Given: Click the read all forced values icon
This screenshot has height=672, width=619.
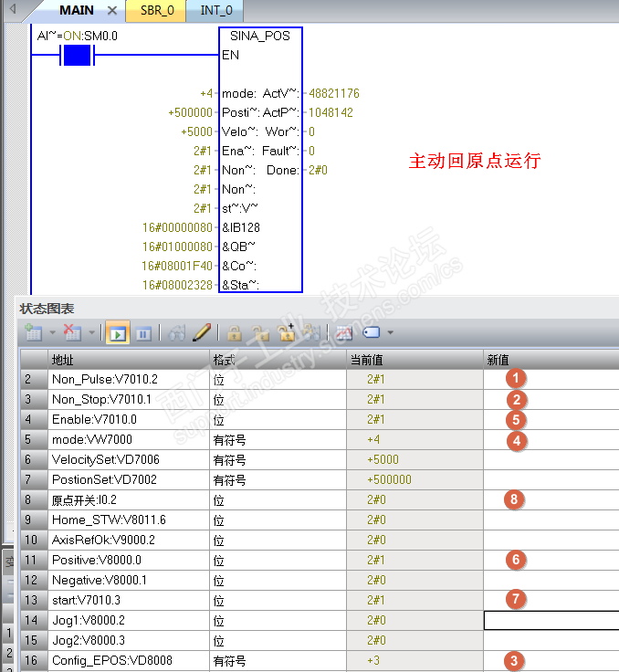Looking at the screenshot, I should (x=311, y=332).
